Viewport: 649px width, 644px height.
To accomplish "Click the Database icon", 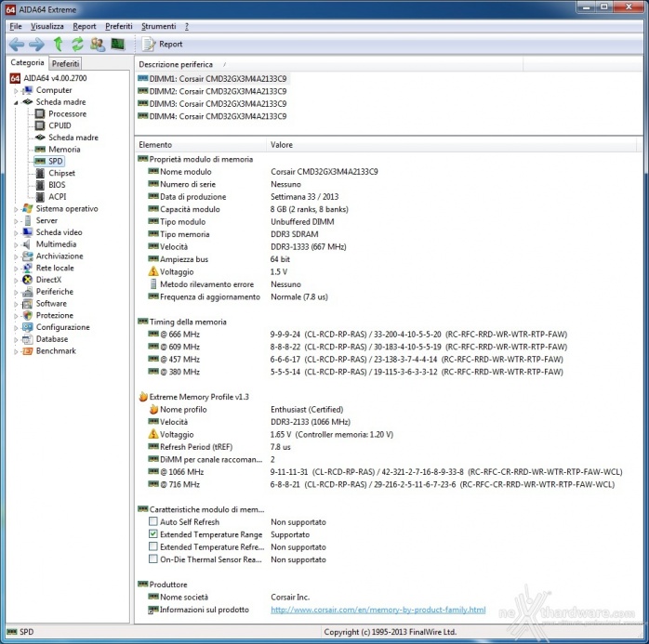I will 27,339.
